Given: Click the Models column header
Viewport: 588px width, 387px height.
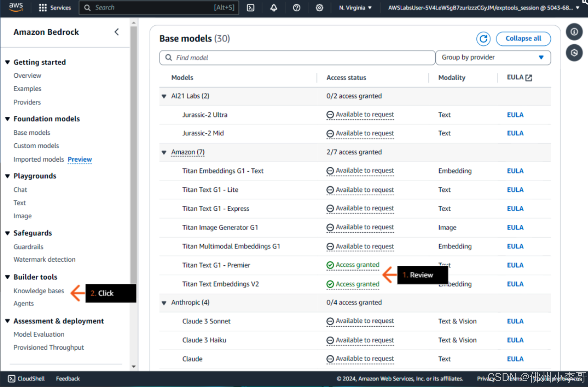Looking at the screenshot, I should [182, 78].
